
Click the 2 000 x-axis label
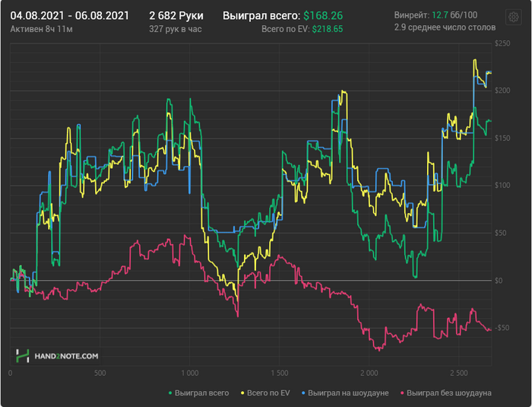pyautogui.click(x=369, y=373)
